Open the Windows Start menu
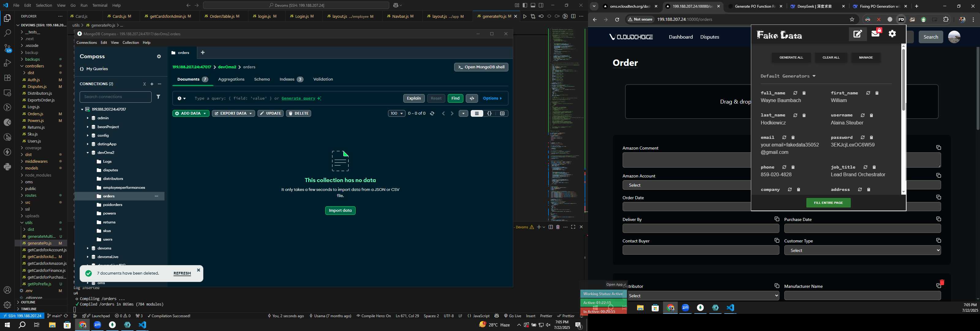The width and height of the screenshot is (980, 331). tap(7, 325)
